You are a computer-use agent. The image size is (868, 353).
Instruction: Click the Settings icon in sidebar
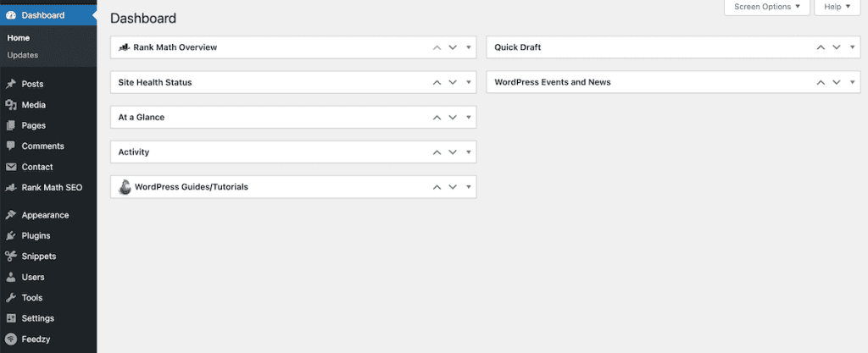(x=10, y=318)
